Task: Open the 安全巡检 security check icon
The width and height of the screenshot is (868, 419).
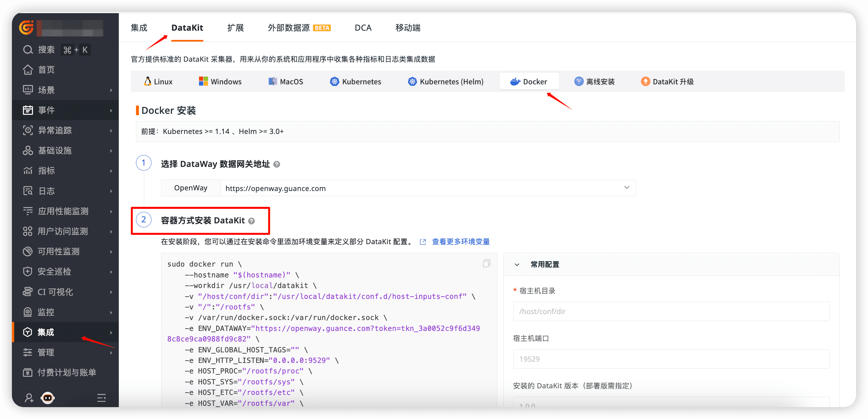Action: point(28,272)
